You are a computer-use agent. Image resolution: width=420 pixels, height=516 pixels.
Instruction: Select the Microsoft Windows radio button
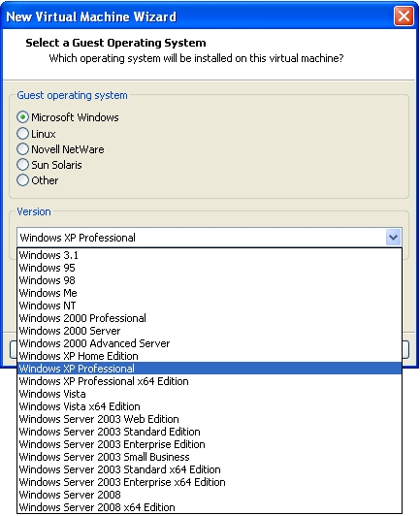[22, 117]
